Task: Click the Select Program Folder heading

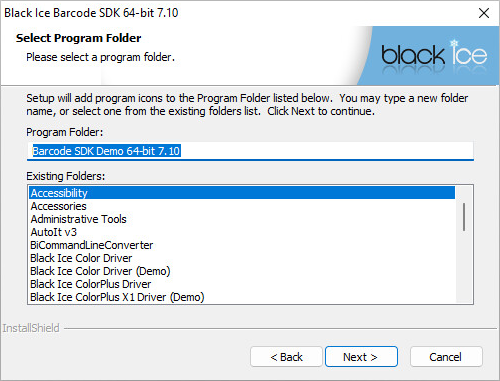Action: click(x=79, y=38)
